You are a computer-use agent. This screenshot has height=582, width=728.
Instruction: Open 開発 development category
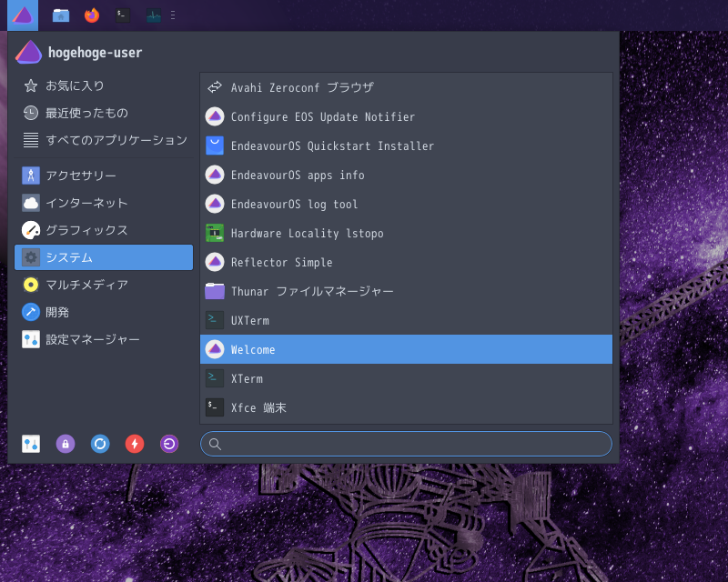[104, 312]
